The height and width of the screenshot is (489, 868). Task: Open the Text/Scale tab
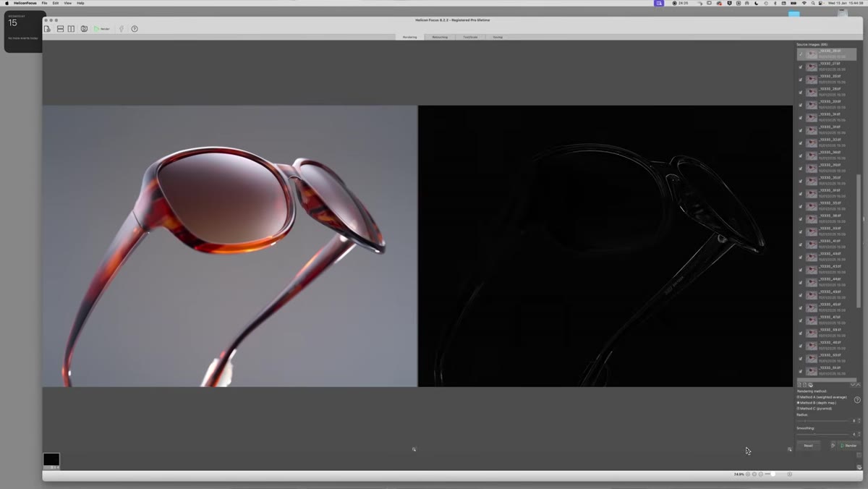tap(470, 37)
